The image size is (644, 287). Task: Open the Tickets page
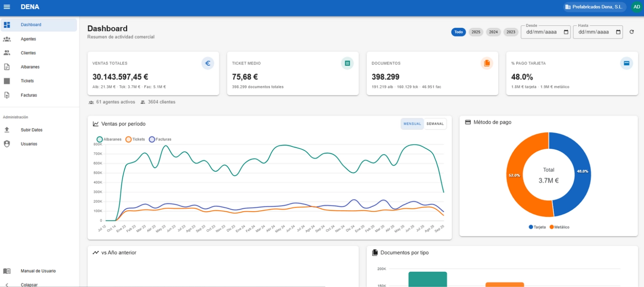[x=39, y=81]
